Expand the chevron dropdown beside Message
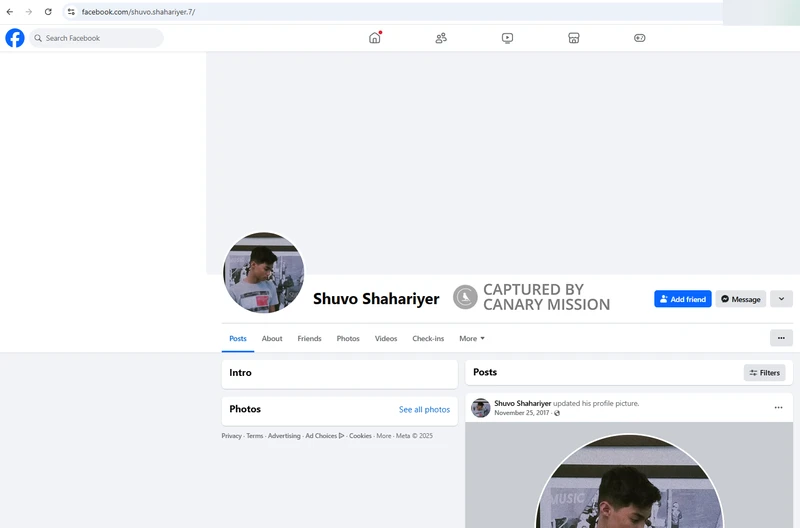Image resolution: width=800 pixels, height=528 pixels. [x=781, y=299]
